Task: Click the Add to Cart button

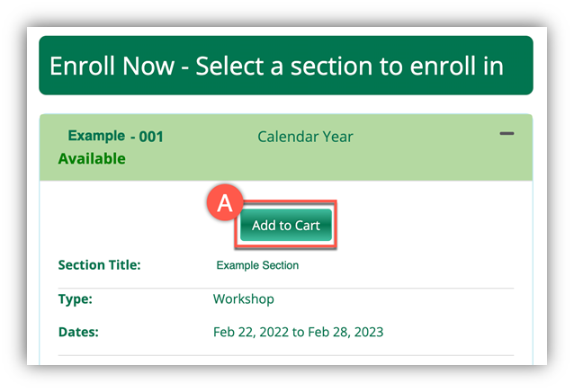Action: 286,226
